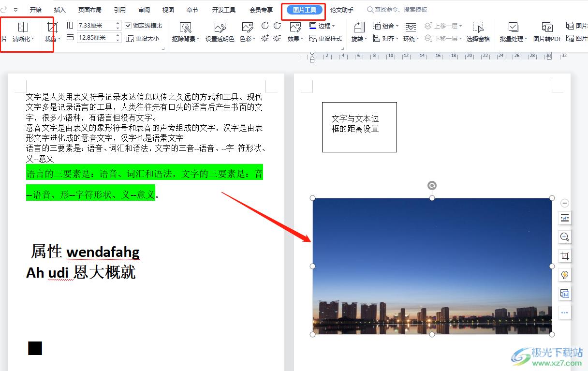
Task: Click the heading text 属性 wendafahg
Action: click(85, 252)
